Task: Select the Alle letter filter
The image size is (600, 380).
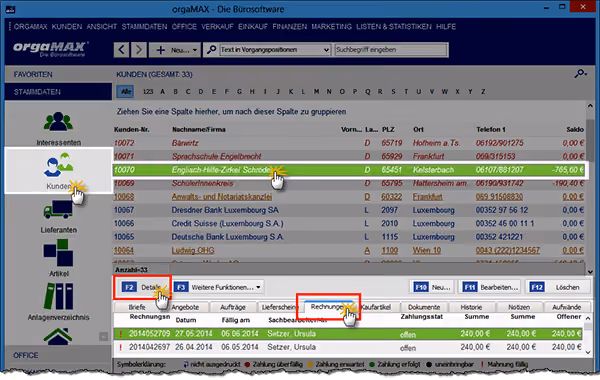Action: point(125,91)
